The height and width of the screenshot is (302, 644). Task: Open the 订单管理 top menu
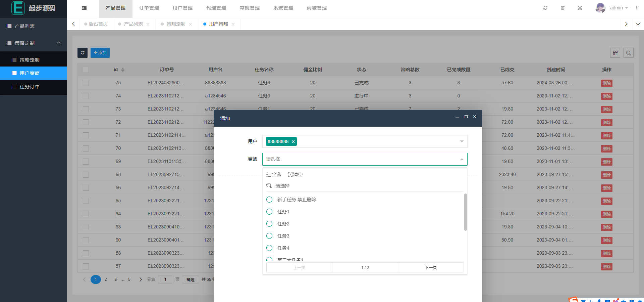coord(149,8)
